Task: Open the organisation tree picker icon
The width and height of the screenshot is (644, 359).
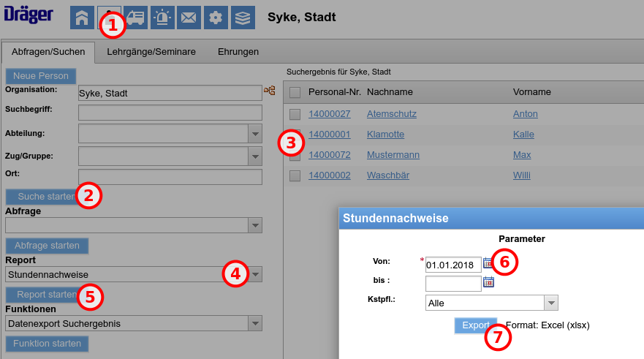Action: pos(270,91)
